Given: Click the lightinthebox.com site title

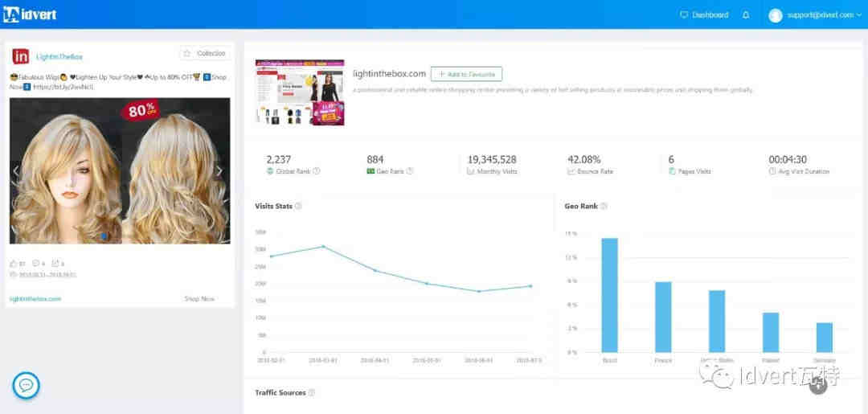Looking at the screenshot, I should click(389, 74).
